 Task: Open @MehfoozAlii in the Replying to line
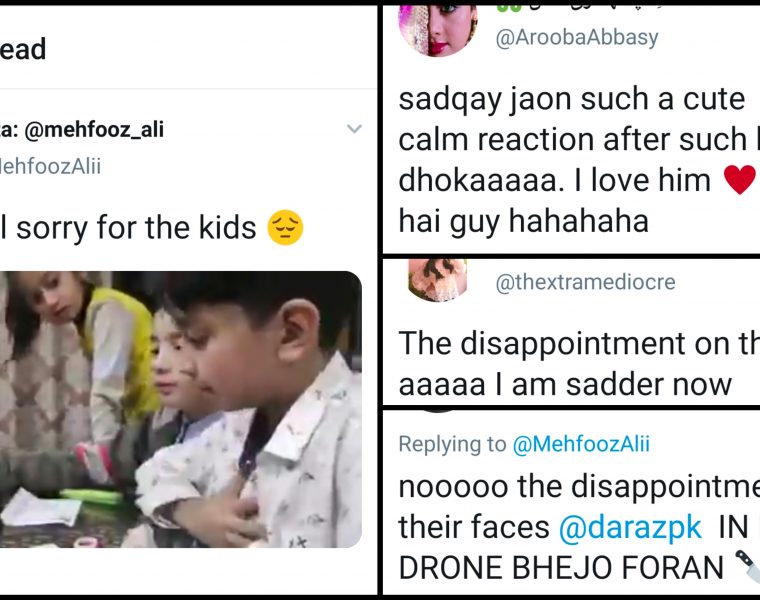coord(581,444)
